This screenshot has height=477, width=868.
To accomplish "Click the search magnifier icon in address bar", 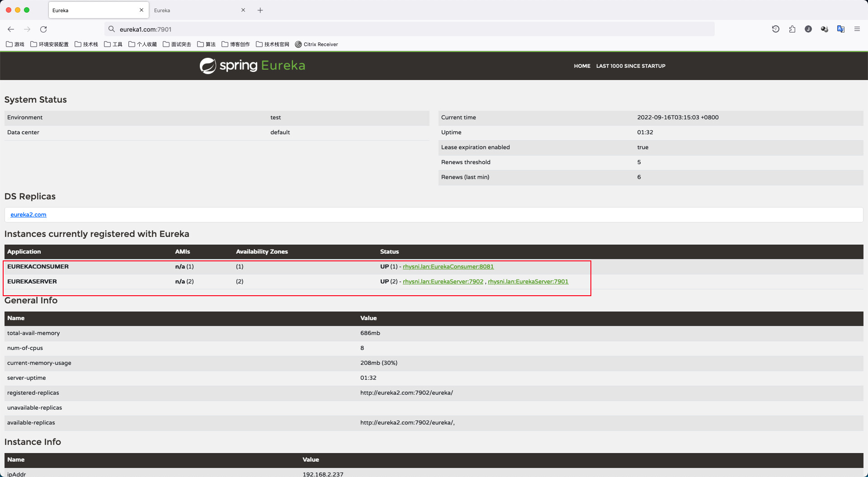I will coord(111,29).
